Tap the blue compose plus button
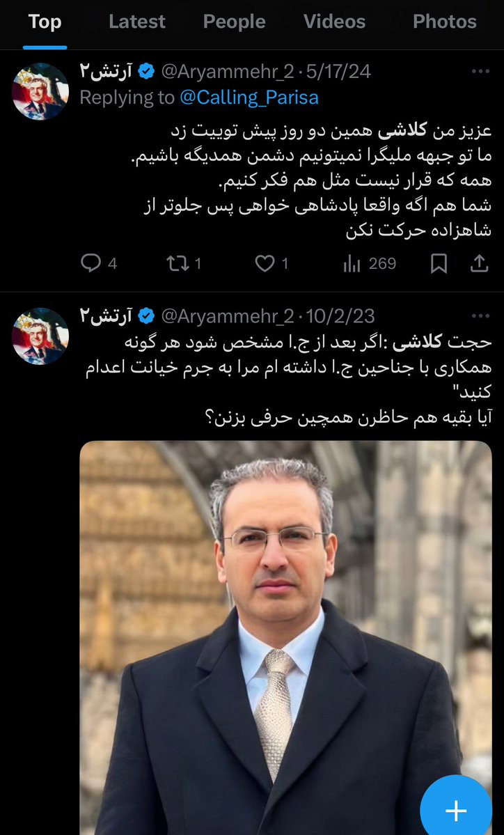The width and height of the screenshot is (504, 835). (x=455, y=810)
